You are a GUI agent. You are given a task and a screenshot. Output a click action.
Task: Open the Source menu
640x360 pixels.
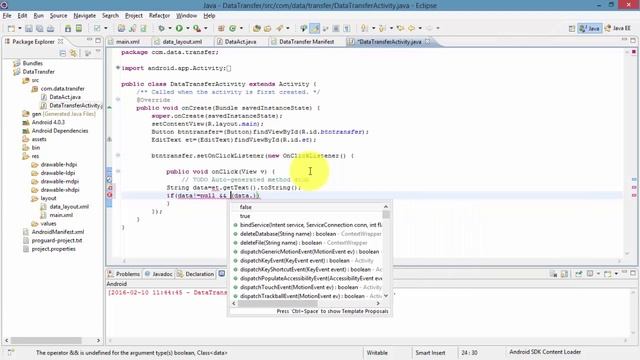(x=58, y=16)
